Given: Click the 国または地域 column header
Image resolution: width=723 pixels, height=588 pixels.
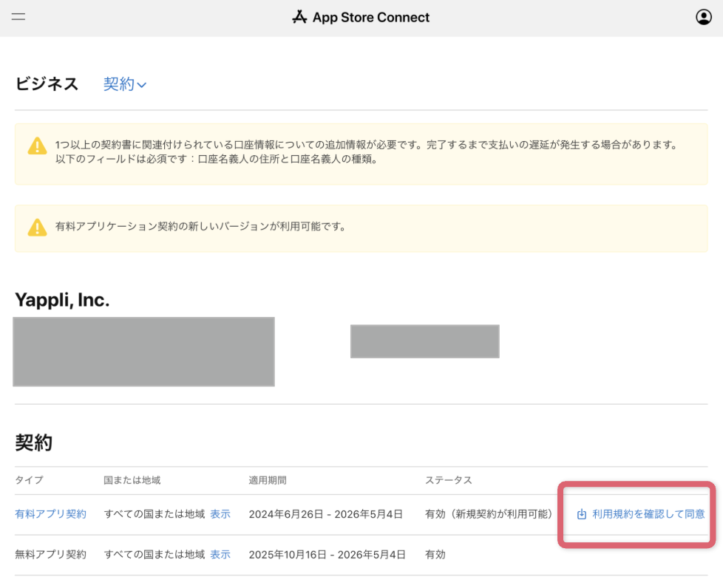Looking at the screenshot, I should click(x=132, y=480).
